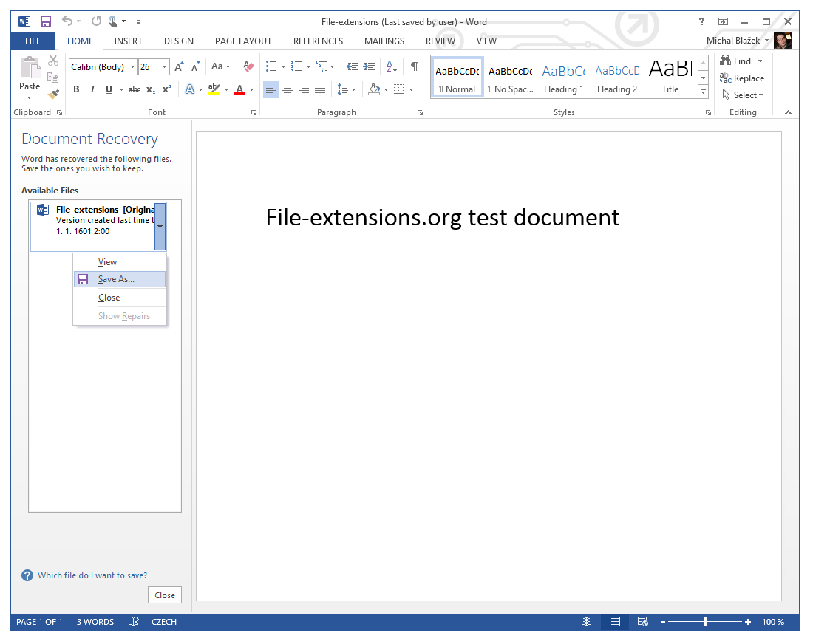The width and height of the screenshot is (813, 644).
Task: Select the Format Painter brush
Action: tap(53, 95)
